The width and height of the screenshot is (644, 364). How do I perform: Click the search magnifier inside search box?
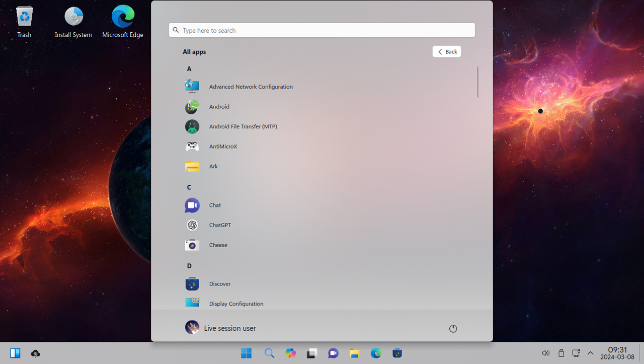[176, 30]
